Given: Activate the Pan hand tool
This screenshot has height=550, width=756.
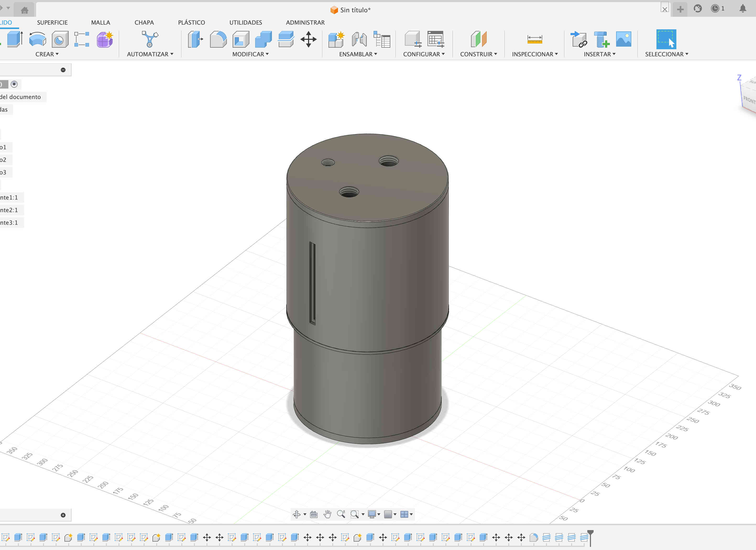Looking at the screenshot, I should pos(327,514).
